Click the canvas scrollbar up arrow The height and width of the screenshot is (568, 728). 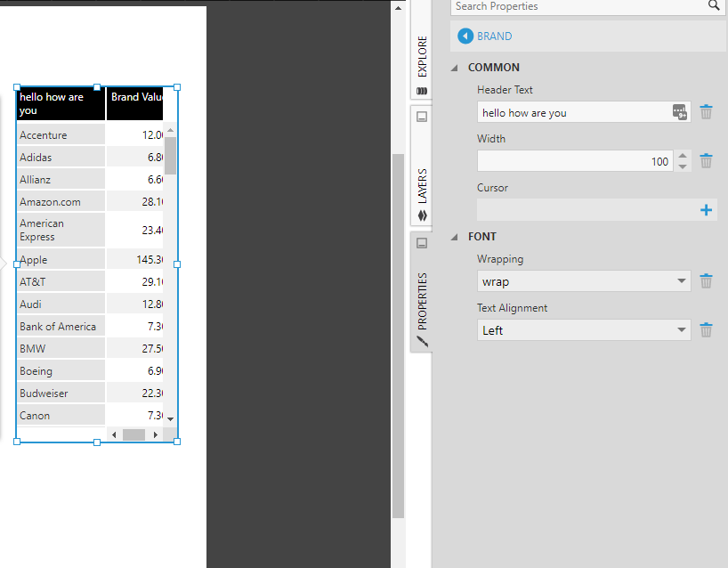coord(398,8)
